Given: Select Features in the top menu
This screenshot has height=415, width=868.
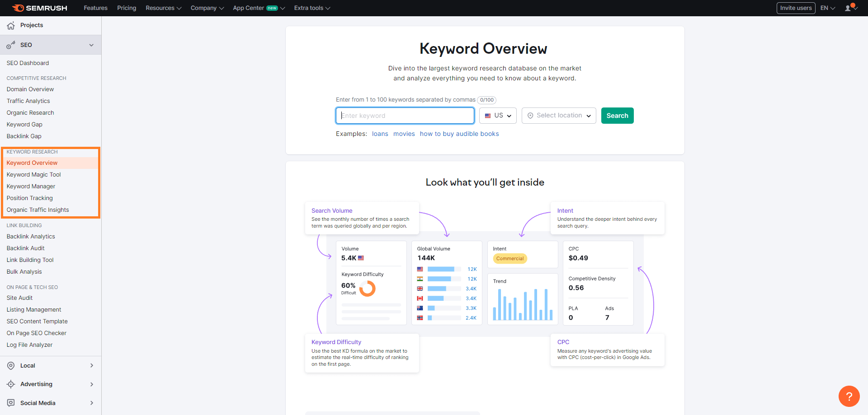Looking at the screenshot, I should tap(95, 8).
